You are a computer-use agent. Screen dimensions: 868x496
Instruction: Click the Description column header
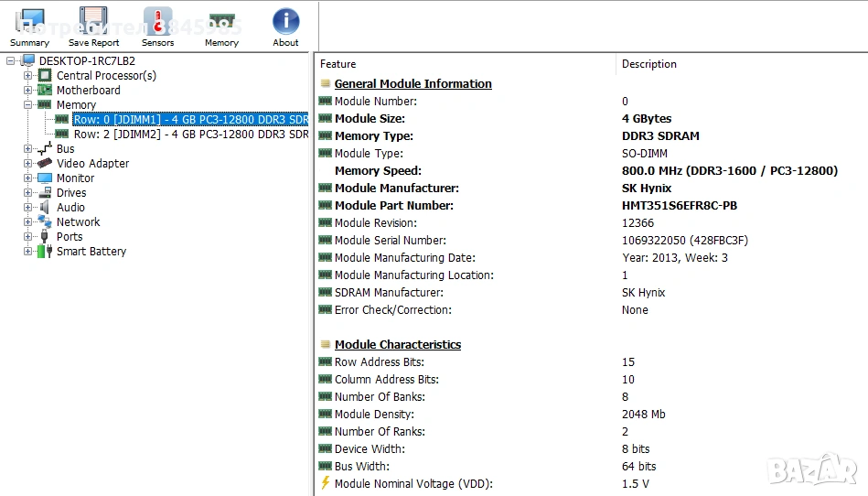click(648, 64)
